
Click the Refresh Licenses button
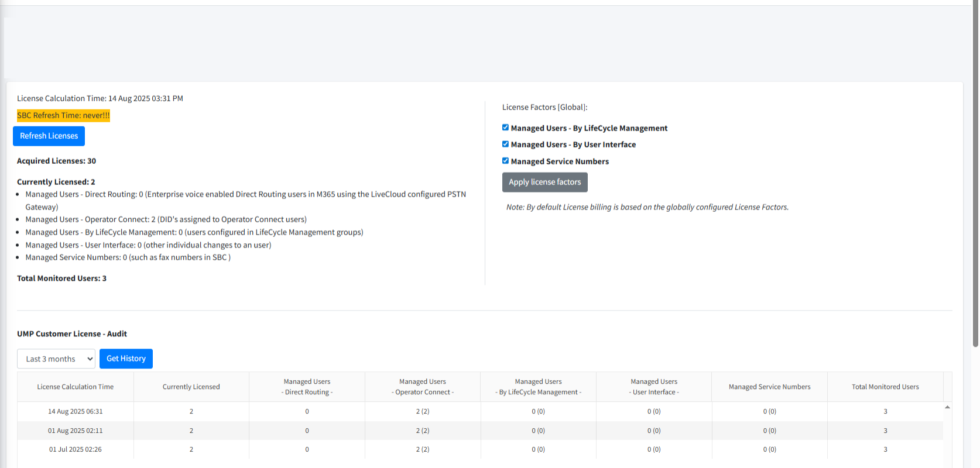49,136
